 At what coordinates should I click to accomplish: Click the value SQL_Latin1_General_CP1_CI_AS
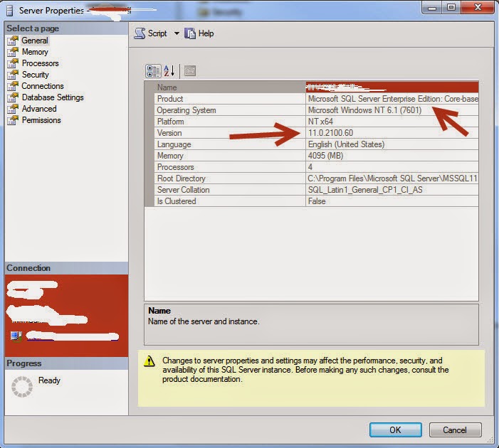point(365,190)
